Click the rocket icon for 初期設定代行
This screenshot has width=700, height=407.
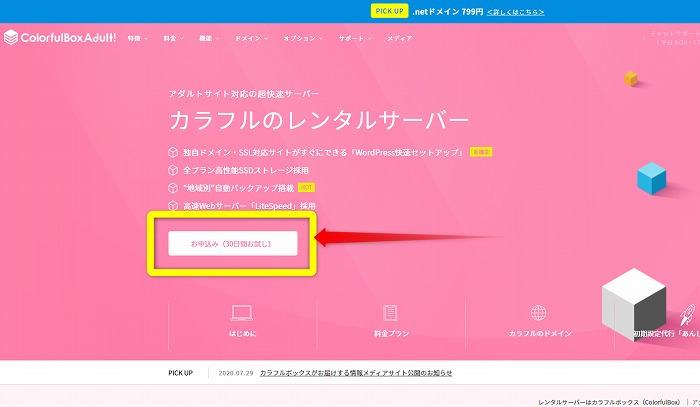pos(687,313)
